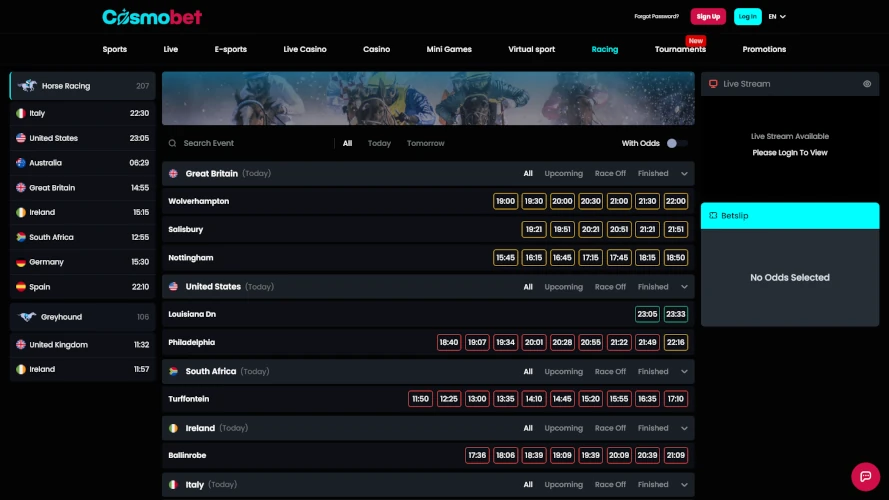Viewport: 889px width, 500px height.
Task: Click the Germany flag in sidebar
Action: point(21,262)
